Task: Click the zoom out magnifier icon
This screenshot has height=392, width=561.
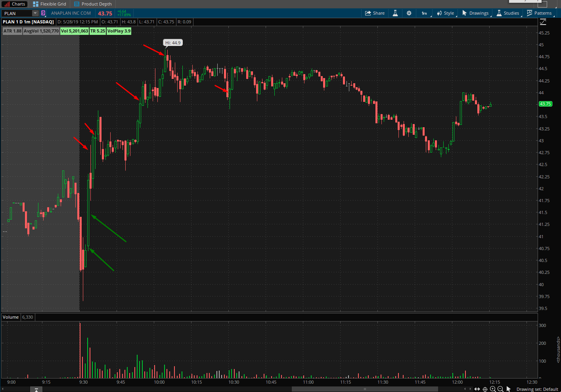Action: (x=500, y=389)
